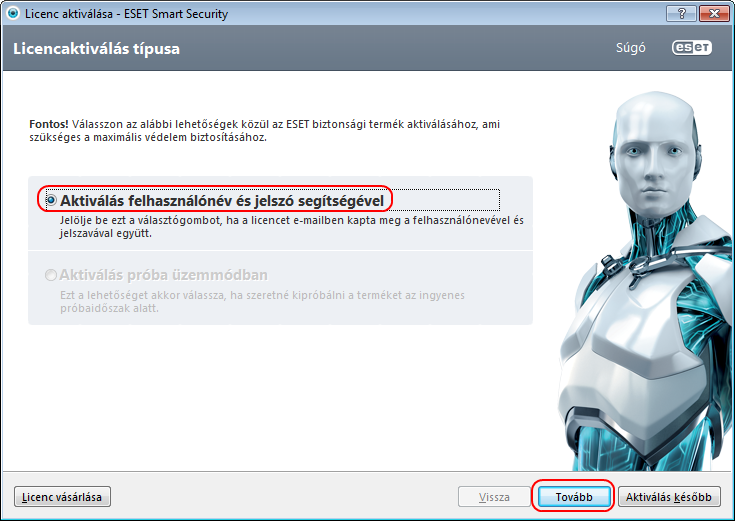Choose Aktiválás később button
Screen dimensions: 735x521
click(669, 497)
